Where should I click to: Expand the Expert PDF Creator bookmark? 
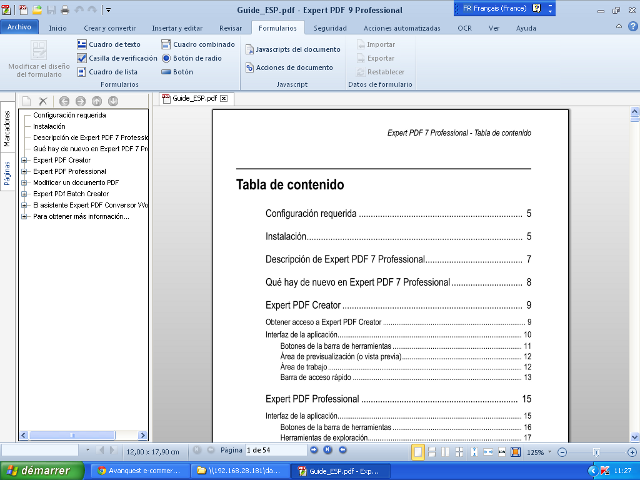pos(24,160)
